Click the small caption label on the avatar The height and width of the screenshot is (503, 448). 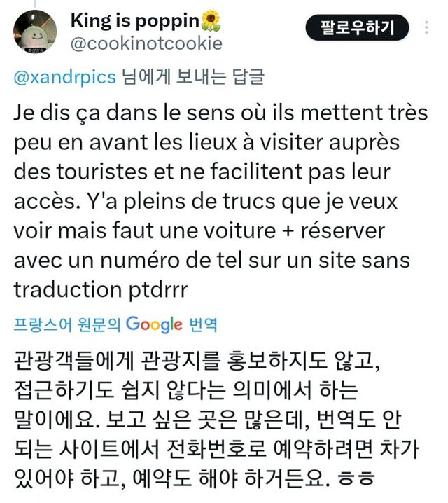point(36,50)
